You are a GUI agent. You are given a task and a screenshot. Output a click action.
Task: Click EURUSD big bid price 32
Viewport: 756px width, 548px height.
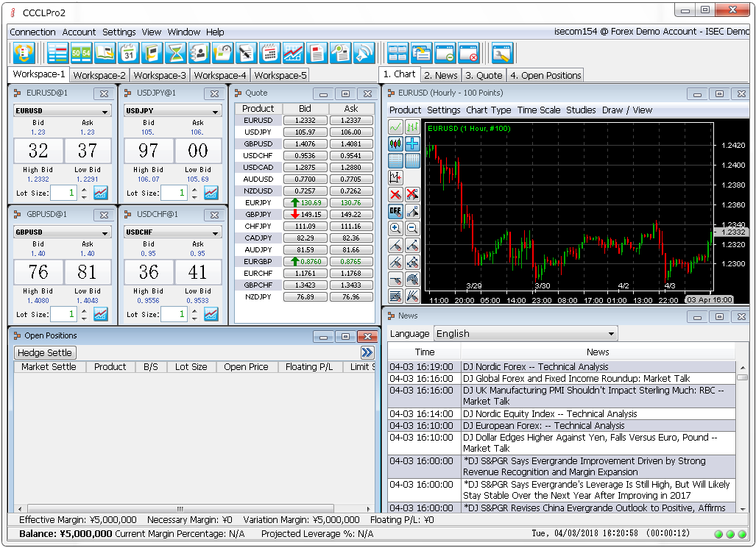tap(38, 151)
